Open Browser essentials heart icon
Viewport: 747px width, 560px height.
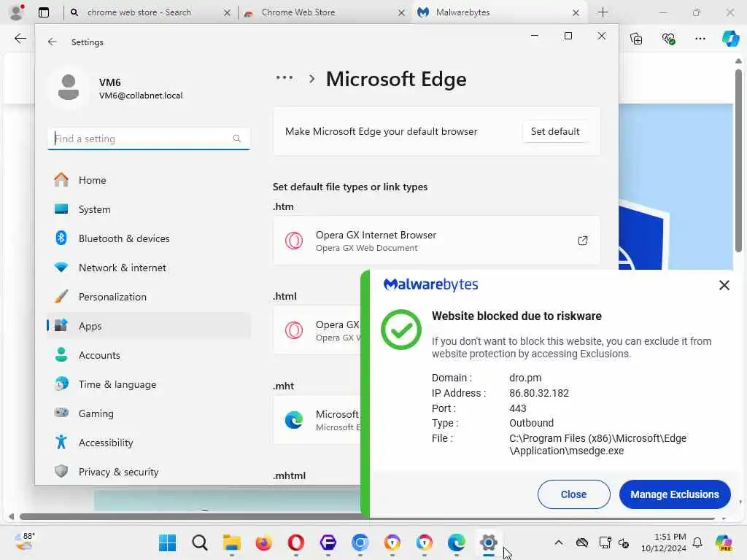point(668,39)
